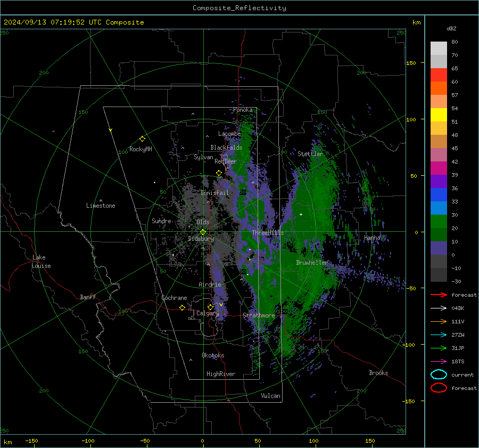The height and width of the screenshot is (448, 479).
Task: Click the Calgary city label
Action: pos(208,313)
